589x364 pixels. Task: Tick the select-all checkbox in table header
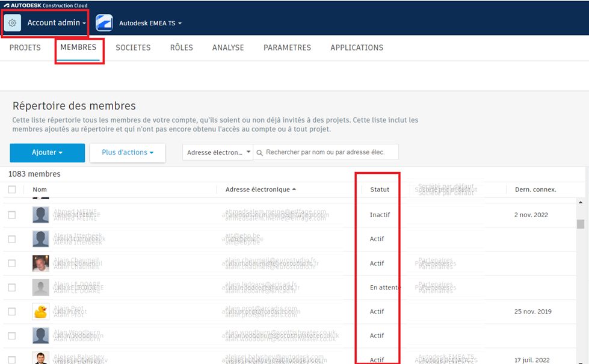(x=12, y=190)
